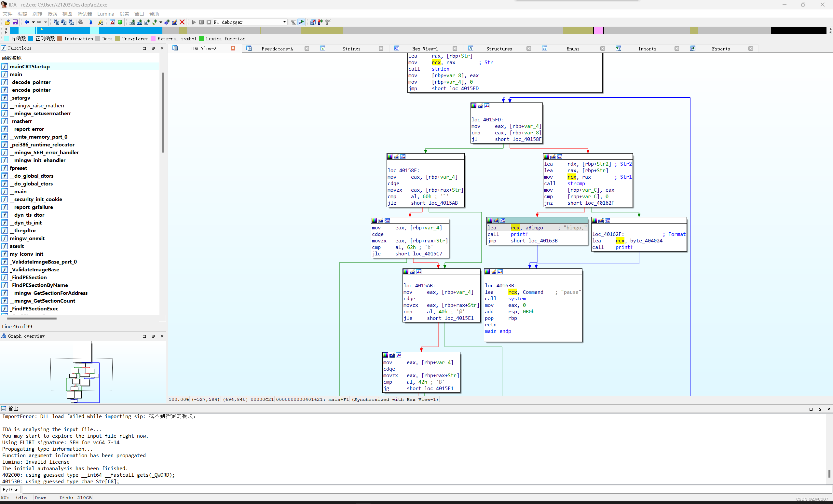Click the green circle run icon
The height and width of the screenshot is (504, 833).
(x=120, y=22)
